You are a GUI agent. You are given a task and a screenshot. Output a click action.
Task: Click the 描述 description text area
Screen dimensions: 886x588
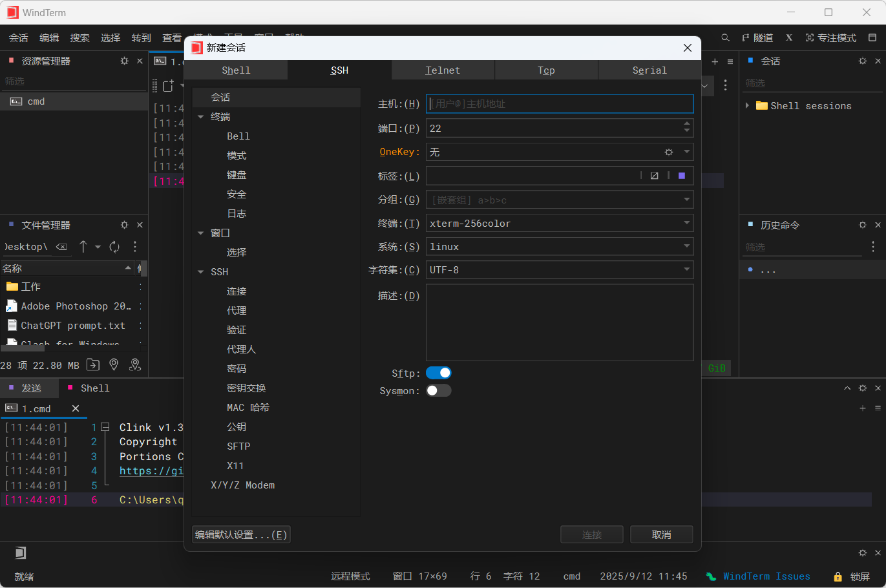click(x=560, y=322)
